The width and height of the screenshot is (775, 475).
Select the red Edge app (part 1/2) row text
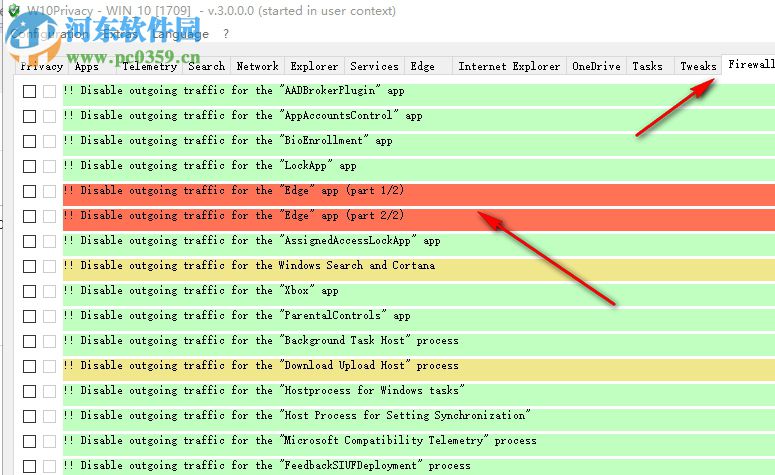pyautogui.click(x=234, y=190)
